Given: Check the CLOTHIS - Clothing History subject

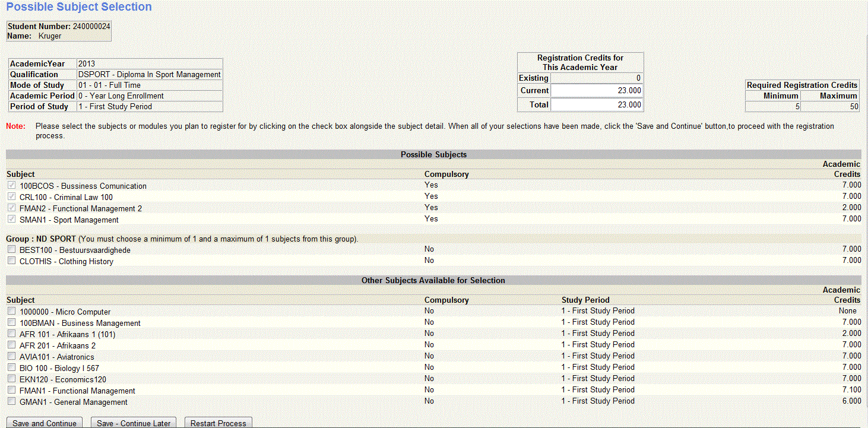Looking at the screenshot, I should click(x=11, y=260).
